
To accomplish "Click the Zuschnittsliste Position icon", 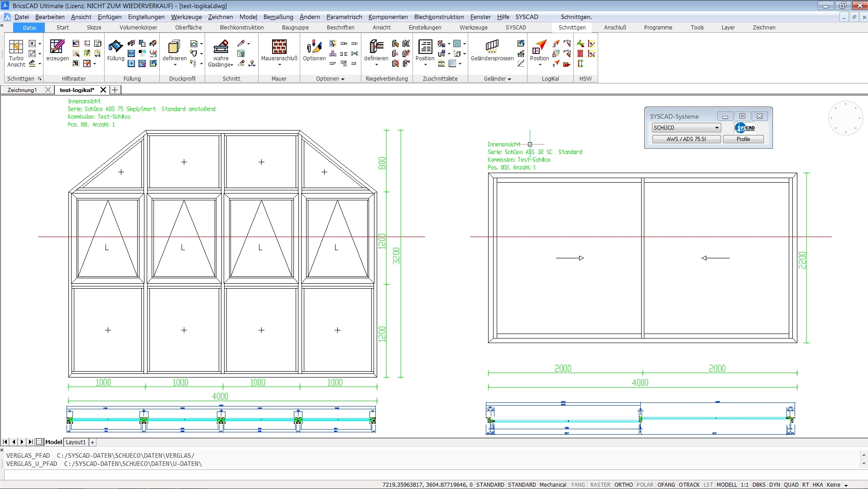I will [425, 47].
